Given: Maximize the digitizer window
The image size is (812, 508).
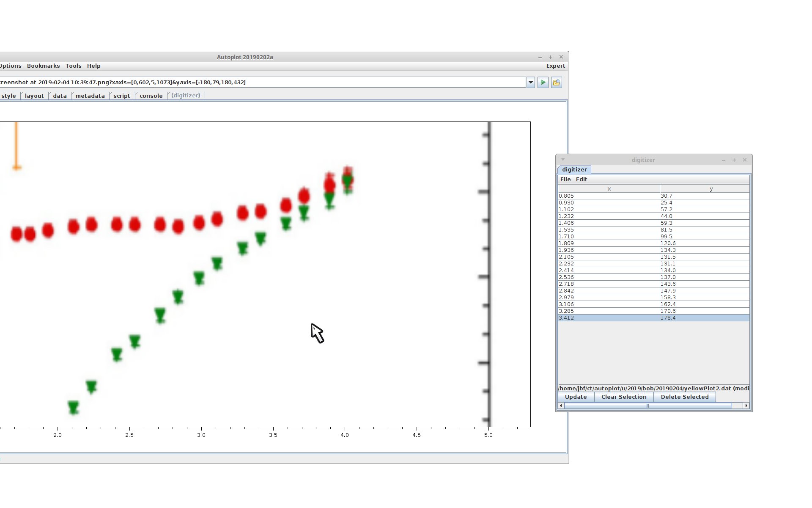Looking at the screenshot, I should pos(734,160).
